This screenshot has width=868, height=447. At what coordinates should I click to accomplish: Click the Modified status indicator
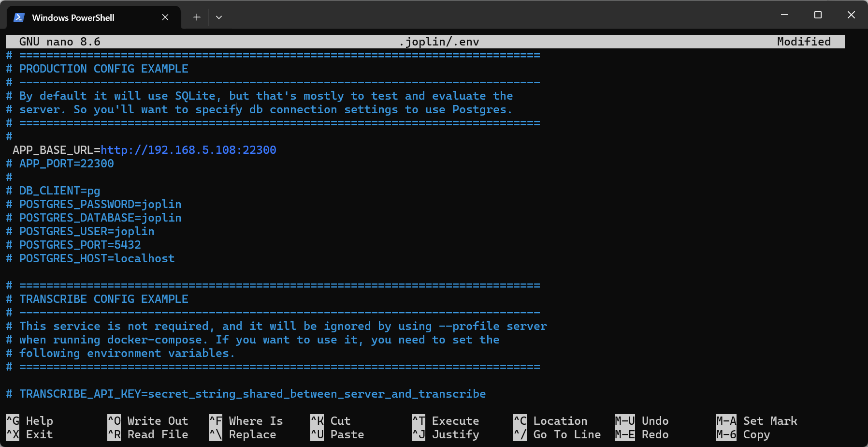pyautogui.click(x=804, y=42)
